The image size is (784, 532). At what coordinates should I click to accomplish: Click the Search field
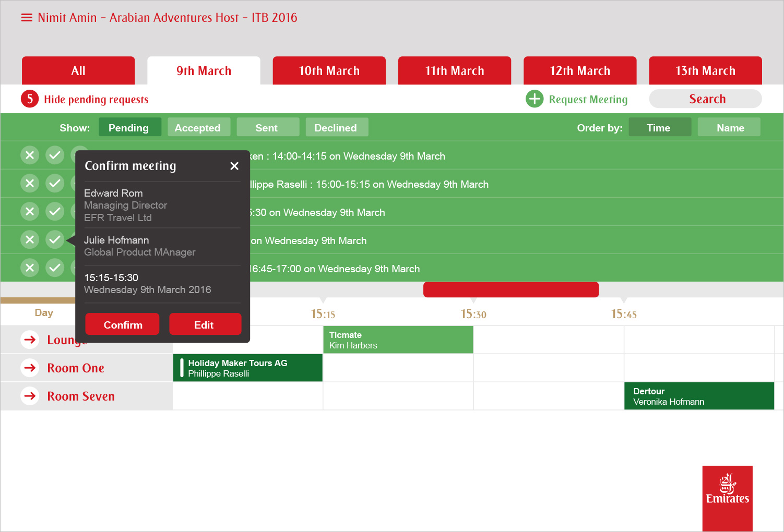pos(706,99)
